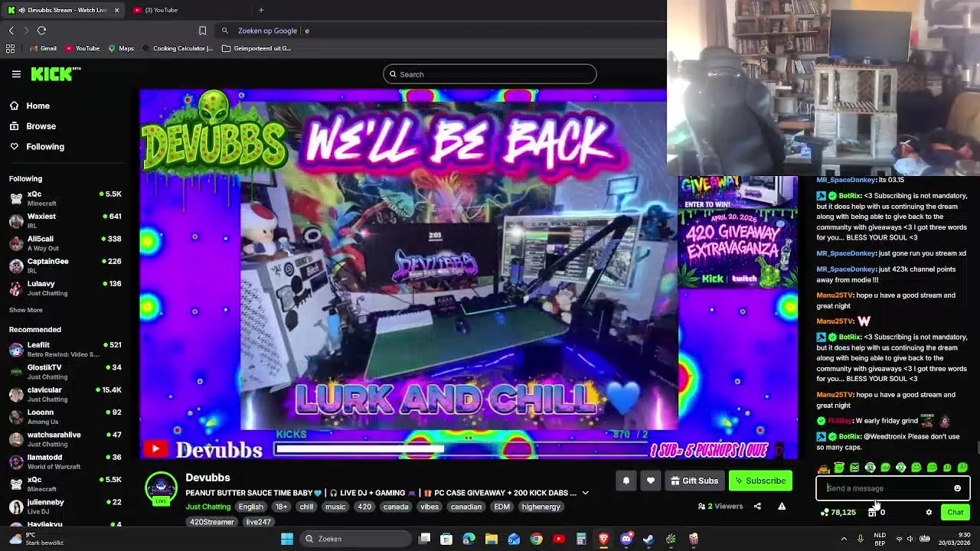
Task: Select the music tag
Action: tap(335, 507)
